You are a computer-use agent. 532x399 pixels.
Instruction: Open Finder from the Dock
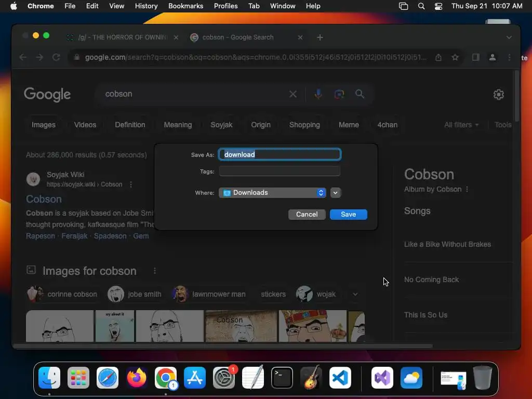pyautogui.click(x=49, y=378)
